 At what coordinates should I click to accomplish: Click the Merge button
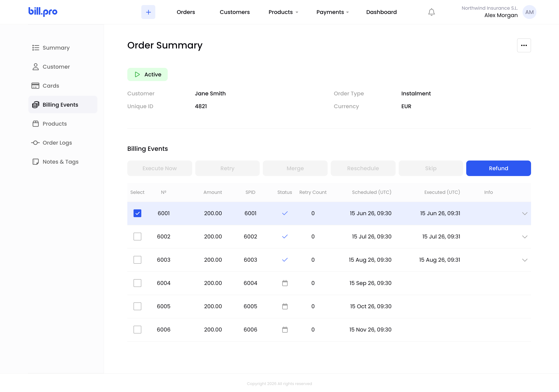tap(295, 168)
